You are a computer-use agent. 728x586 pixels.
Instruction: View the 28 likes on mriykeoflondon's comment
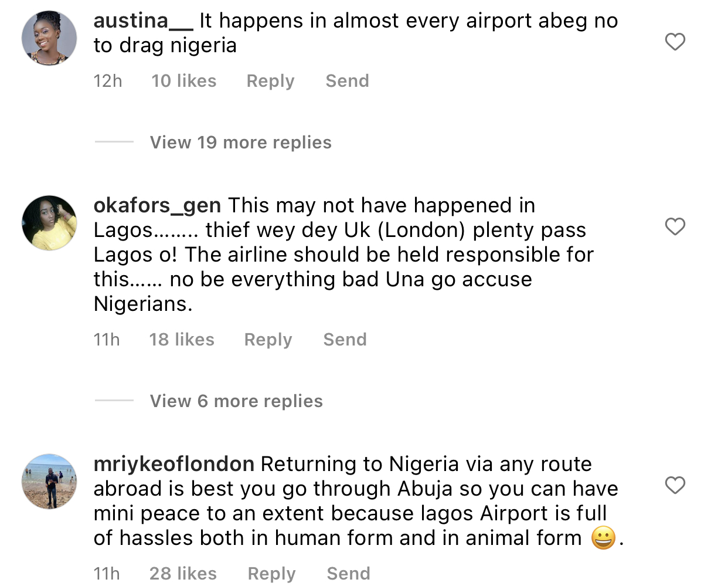[x=183, y=574]
